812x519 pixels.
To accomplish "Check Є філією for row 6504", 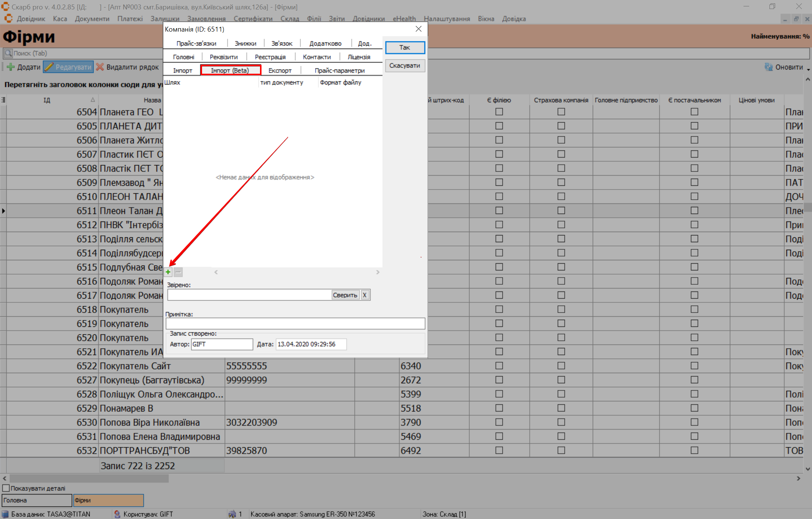I will [x=499, y=112].
